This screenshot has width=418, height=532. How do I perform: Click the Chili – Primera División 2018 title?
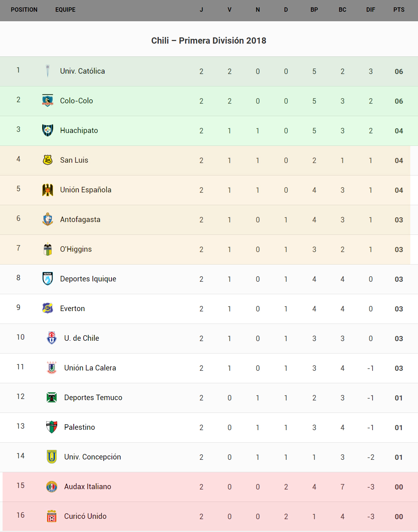click(x=209, y=41)
